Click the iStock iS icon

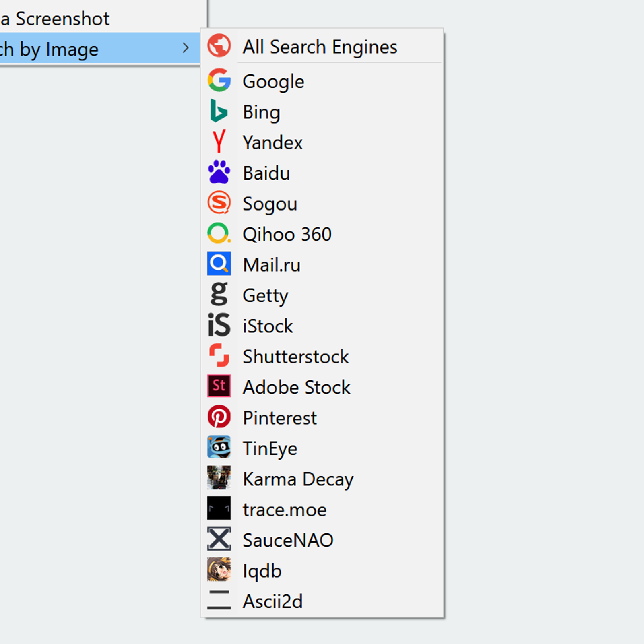[219, 325]
